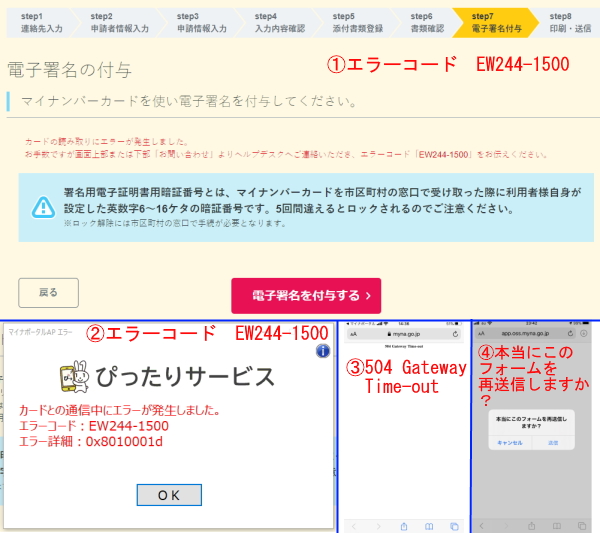Go to step3 申請情報入力

point(202,23)
